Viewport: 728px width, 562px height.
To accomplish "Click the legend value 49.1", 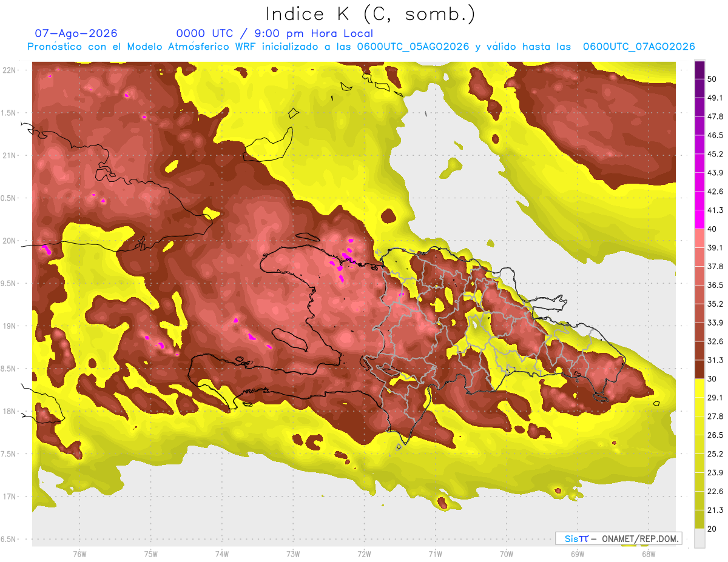I will coord(715,98).
